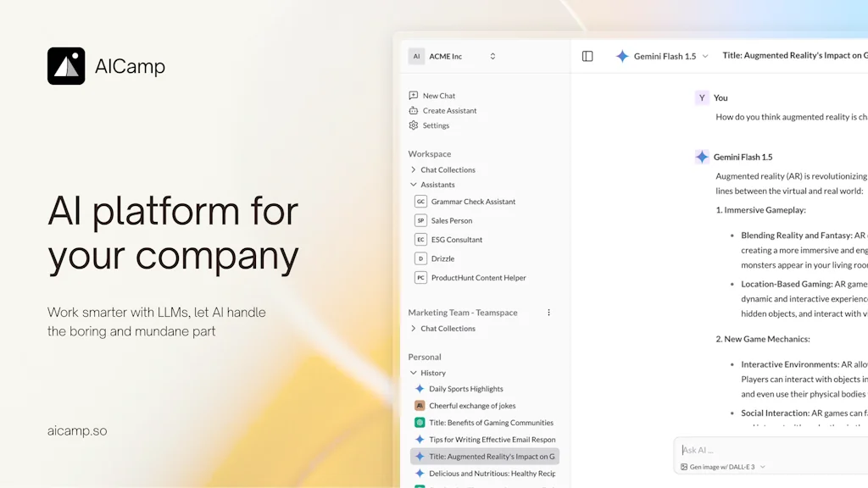Screen dimensions: 868x488
Task: Click the You user avatar
Action: (x=702, y=98)
